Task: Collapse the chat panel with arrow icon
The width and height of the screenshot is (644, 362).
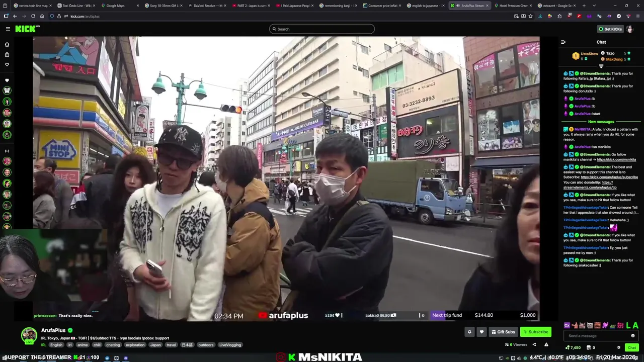Action: click(563, 42)
